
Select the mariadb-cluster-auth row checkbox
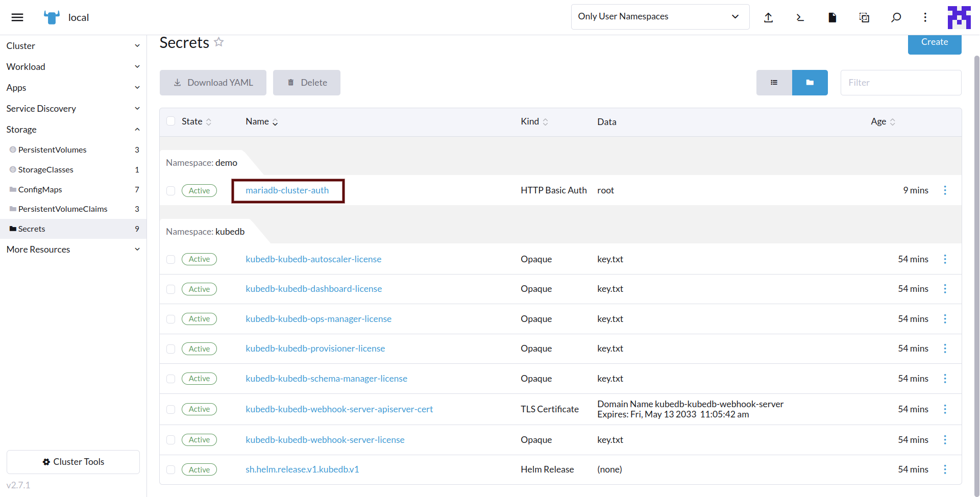click(171, 191)
